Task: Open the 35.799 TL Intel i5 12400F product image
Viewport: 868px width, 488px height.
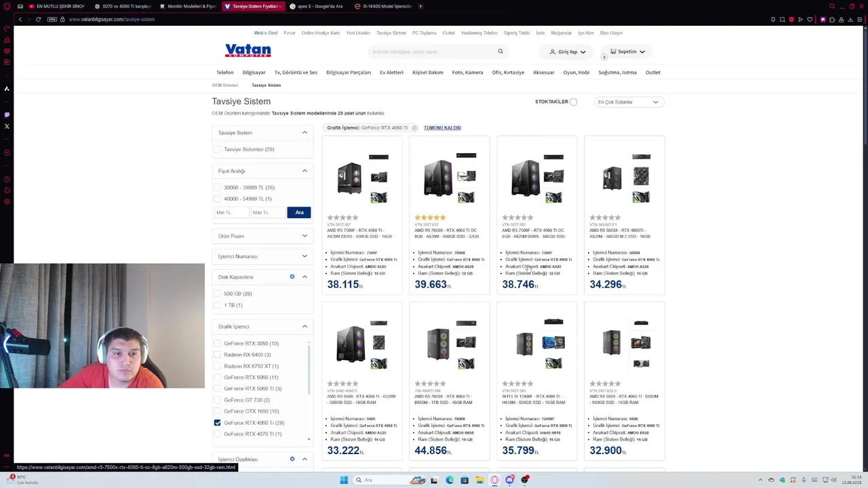Action: pyautogui.click(x=536, y=344)
